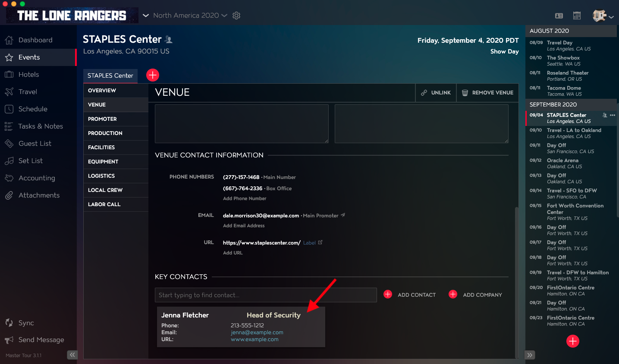Viewport: 619px width, 364px height.
Task: Select 09/14 Travel - SFO to DFW
Action: pyautogui.click(x=571, y=194)
